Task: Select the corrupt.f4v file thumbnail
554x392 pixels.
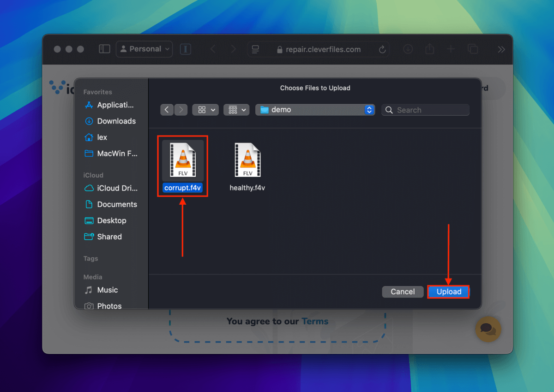Action: tap(183, 160)
